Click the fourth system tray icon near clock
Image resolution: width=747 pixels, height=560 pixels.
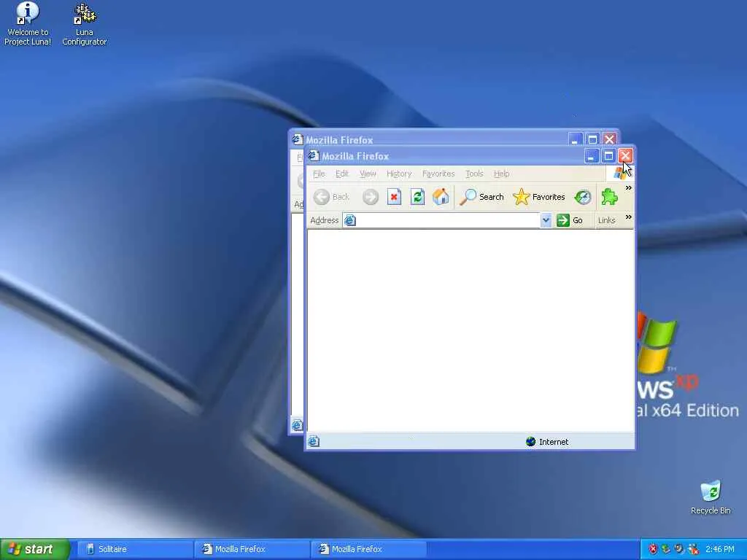(693, 549)
